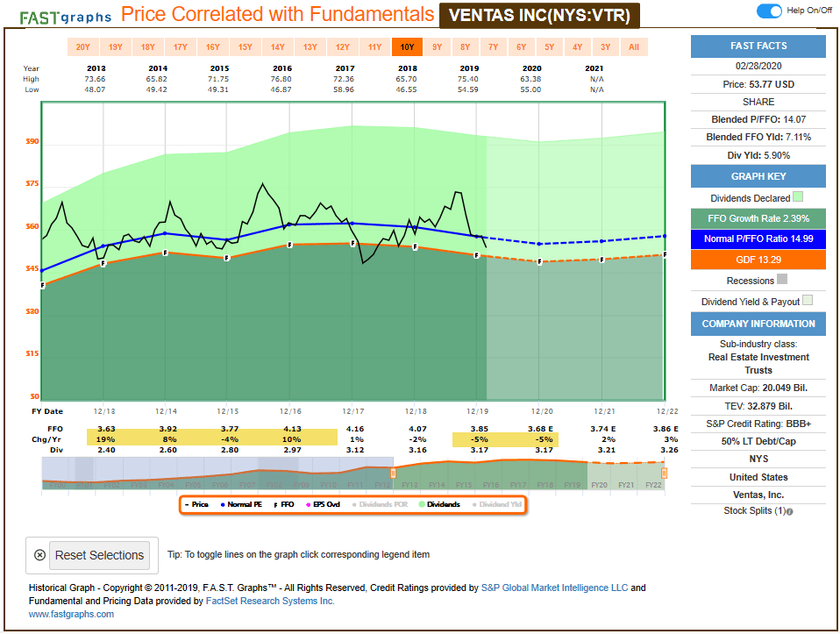Click the Reset Selections button
This screenshot has height=634, width=840.
coord(100,555)
